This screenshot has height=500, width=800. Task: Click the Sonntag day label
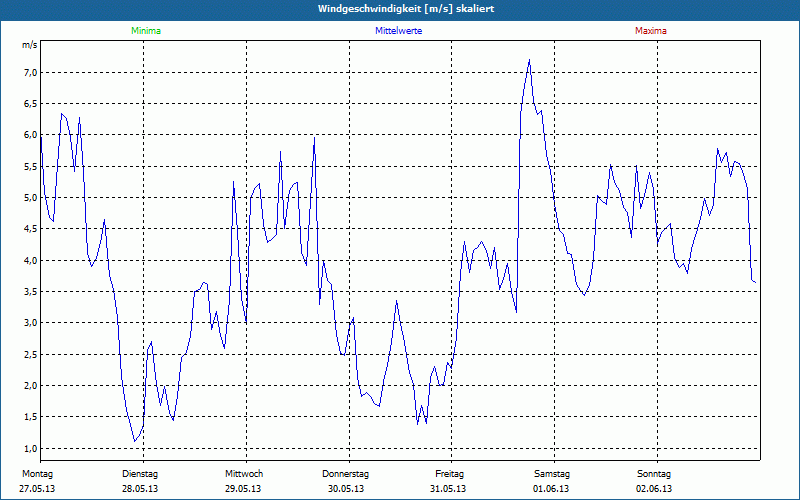(x=654, y=474)
